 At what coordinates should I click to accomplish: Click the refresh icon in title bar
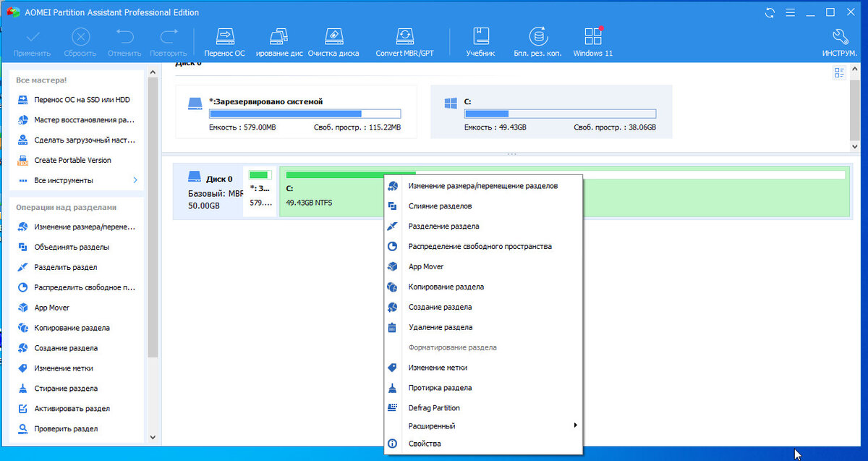click(x=770, y=12)
